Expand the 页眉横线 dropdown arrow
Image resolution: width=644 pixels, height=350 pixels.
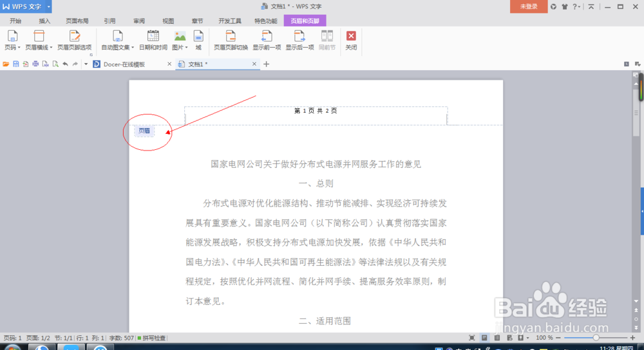pos(51,48)
